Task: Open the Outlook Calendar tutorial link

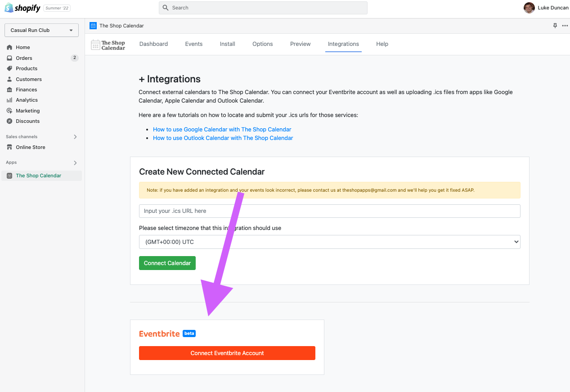Action: coord(223,138)
